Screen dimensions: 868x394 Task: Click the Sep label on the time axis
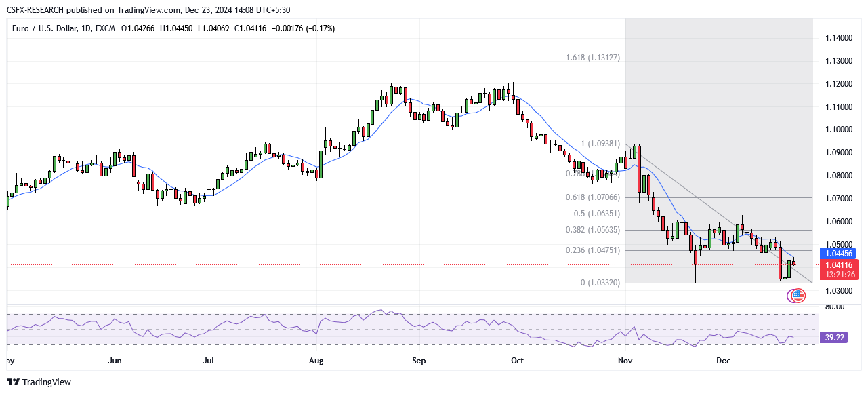pyautogui.click(x=419, y=361)
